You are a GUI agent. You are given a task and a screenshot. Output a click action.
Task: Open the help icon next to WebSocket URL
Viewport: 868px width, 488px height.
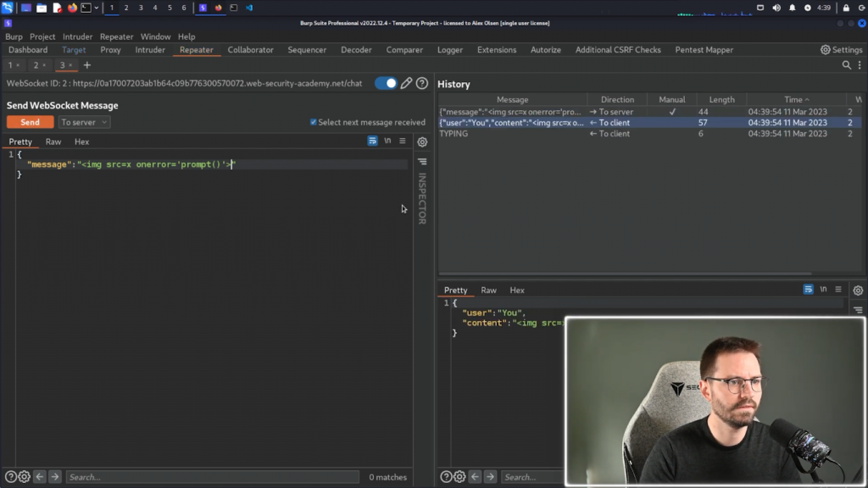(421, 83)
